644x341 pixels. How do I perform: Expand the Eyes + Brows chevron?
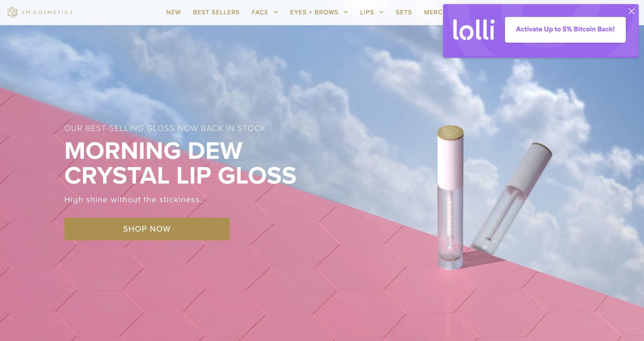tap(346, 12)
